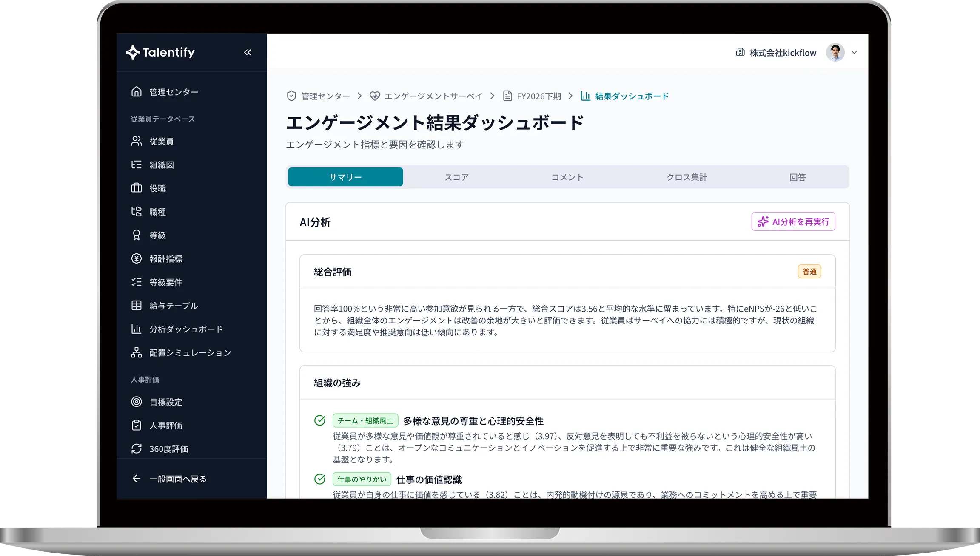Click the チーム・組織風土 tag
This screenshot has height=556, width=980.
pyautogui.click(x=365, y=420)
